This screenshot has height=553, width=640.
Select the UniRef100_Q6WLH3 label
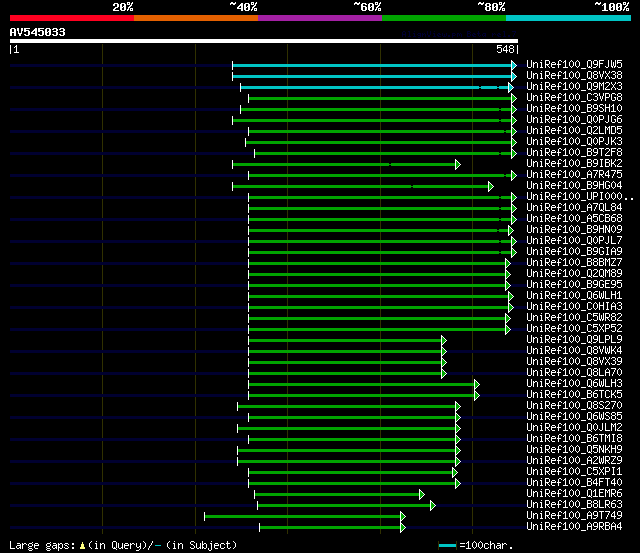click(x=574, y=384)
